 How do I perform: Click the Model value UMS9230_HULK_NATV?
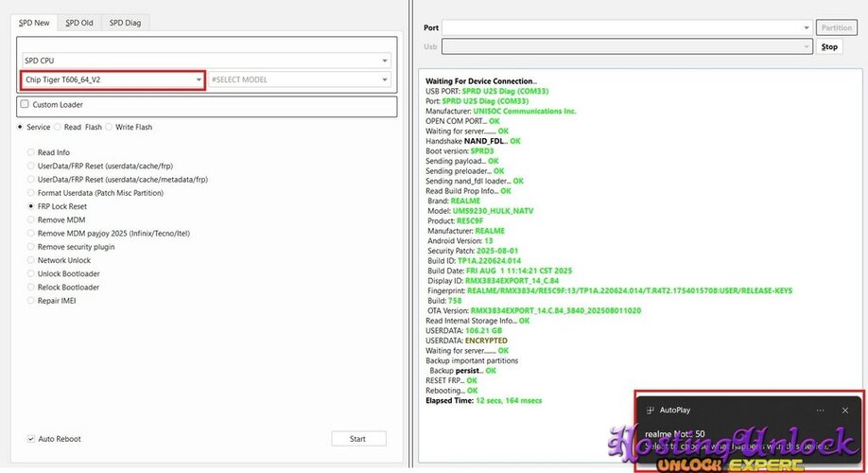493,211
